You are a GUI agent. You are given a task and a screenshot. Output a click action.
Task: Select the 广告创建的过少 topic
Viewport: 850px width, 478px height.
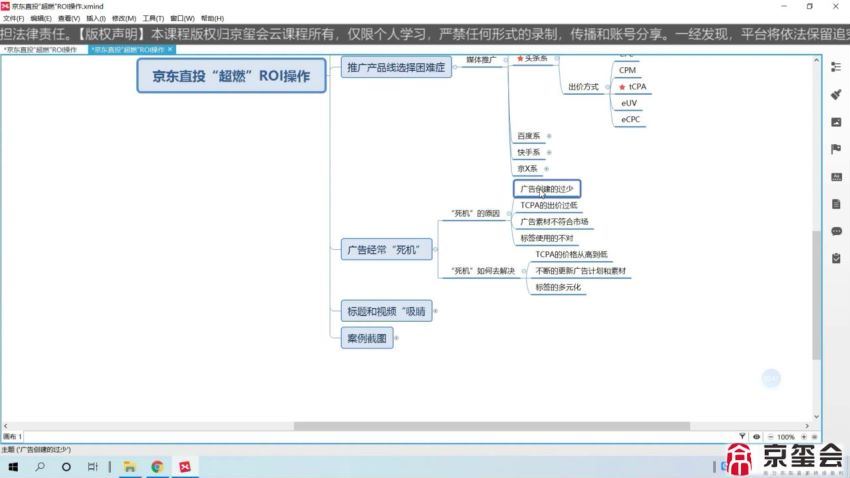coord(546,189)
